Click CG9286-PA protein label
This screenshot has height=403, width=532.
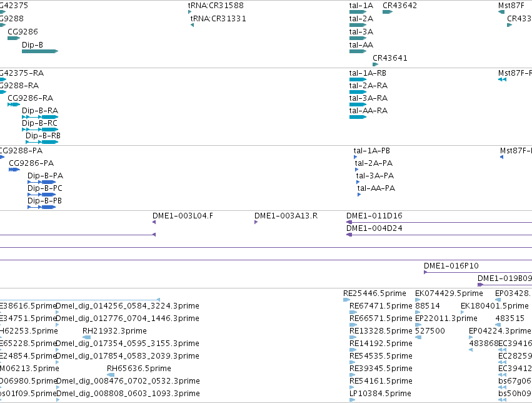coord(31,163)
